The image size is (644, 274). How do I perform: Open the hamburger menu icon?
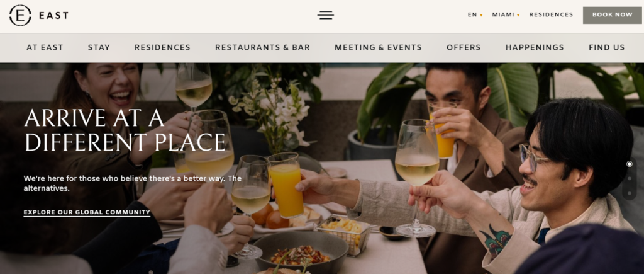325,15
